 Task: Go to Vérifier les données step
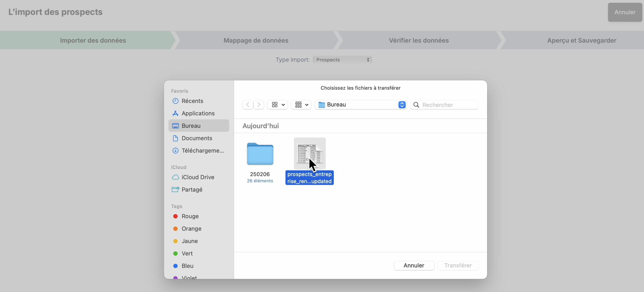(419, 40)
